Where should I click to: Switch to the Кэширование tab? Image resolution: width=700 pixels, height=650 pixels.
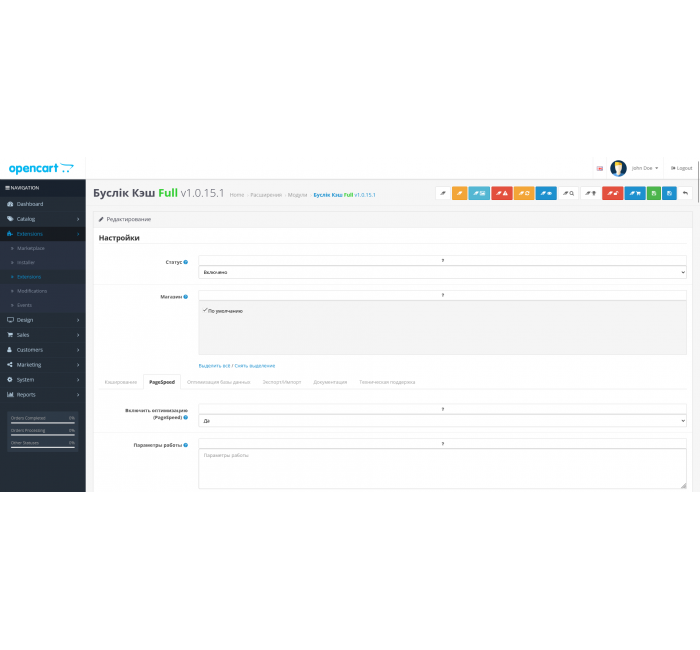tap(121, 382)
